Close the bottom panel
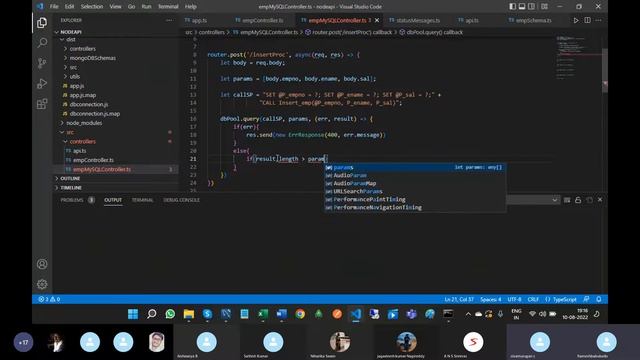 tap(600, 200)
